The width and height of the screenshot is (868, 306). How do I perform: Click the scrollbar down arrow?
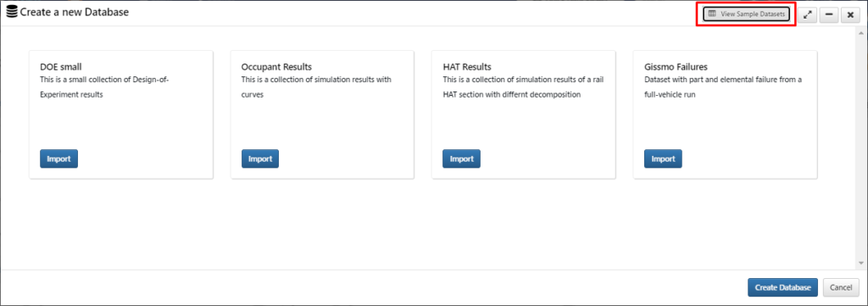click(x=861, y=262)
